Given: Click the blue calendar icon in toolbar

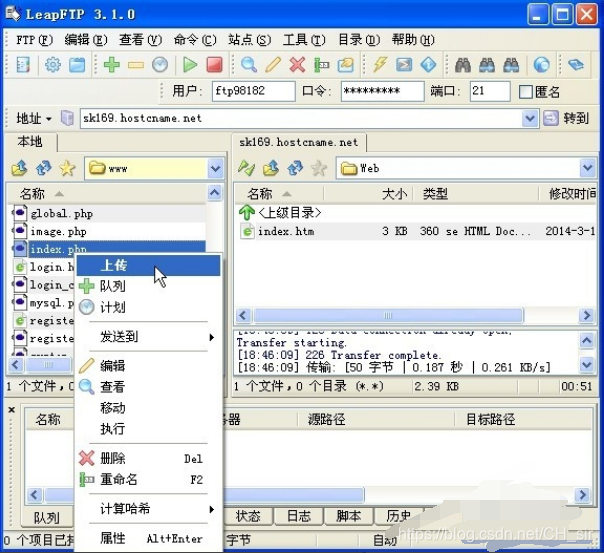Looking at the screenshot, I should (77, 65).
